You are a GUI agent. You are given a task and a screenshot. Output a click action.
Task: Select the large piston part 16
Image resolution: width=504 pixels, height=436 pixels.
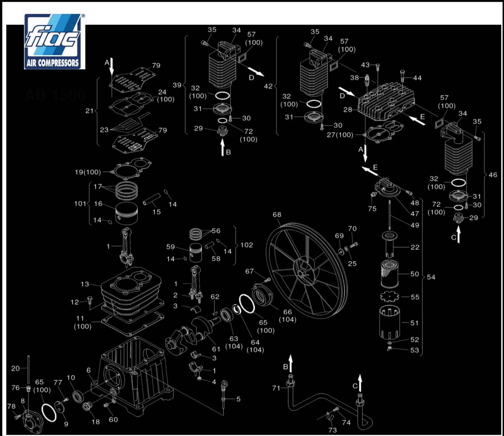point(126,214)
